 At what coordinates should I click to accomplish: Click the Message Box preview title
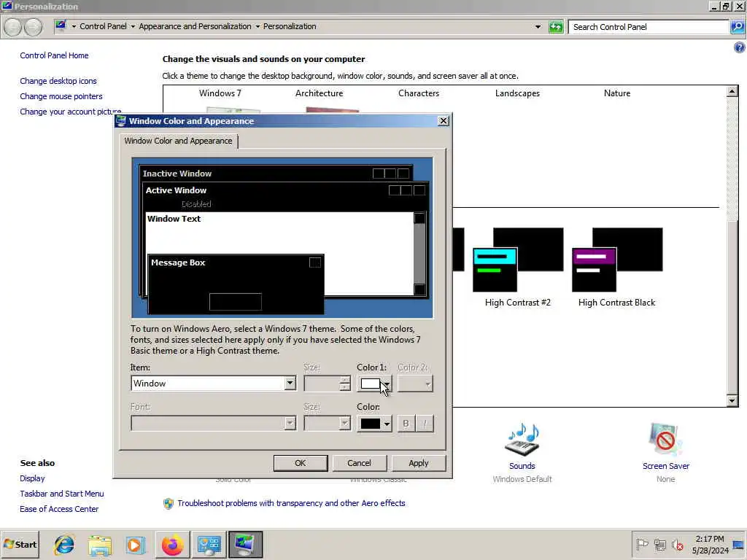tap(178, 262)
